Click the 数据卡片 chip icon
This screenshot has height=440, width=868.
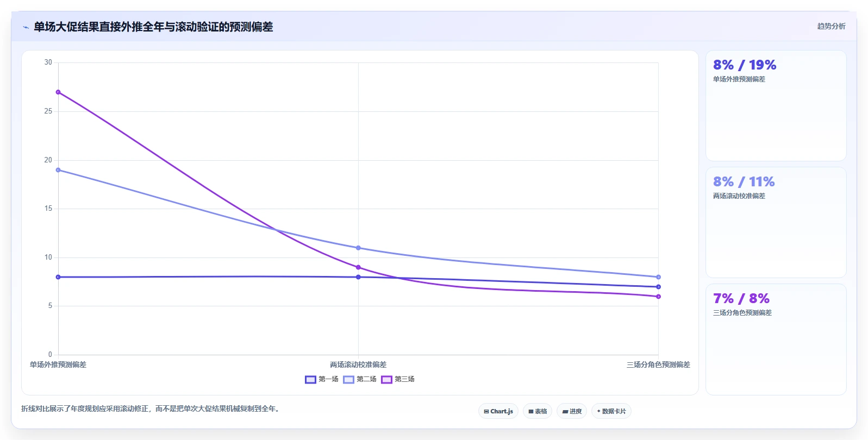pyautogui.click(x=599, y=411)
